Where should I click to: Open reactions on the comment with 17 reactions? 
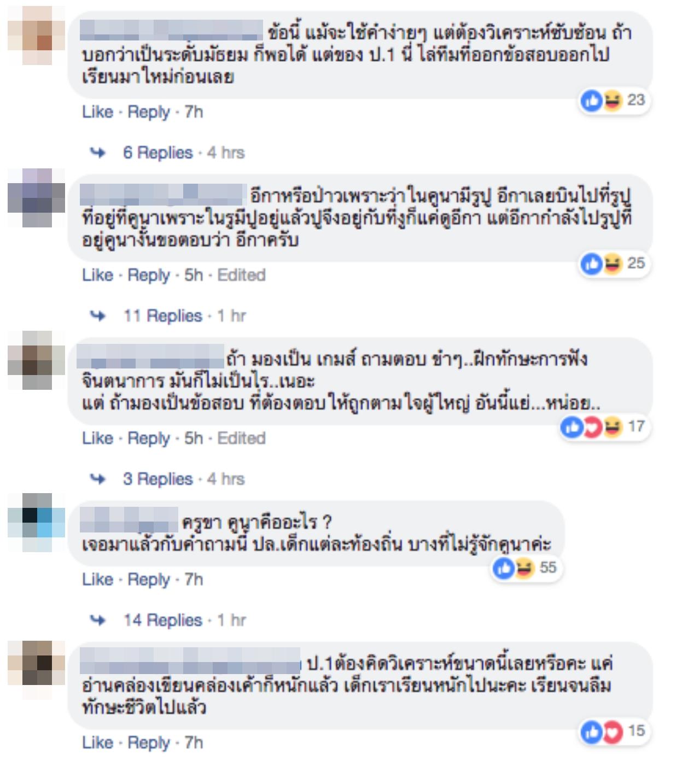[604, 426]
